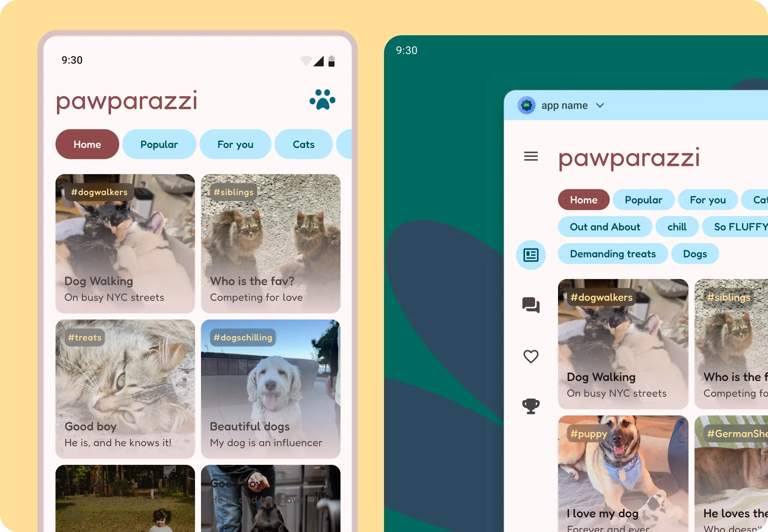Open the Beautiful dogs card on phone
Image resolution: width=768 pixels, height=532 pixels.
pos(271,389)
